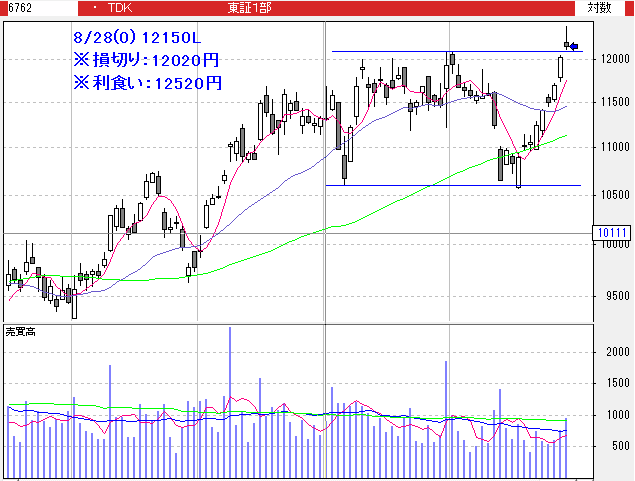Click the 9500 price axis label
The height and width of the screenshot is (481, 635).
[x=614, y=295]
